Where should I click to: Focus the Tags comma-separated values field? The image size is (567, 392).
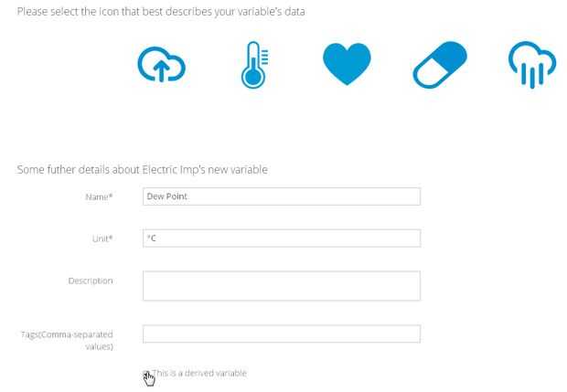click(x=281, y=334)
